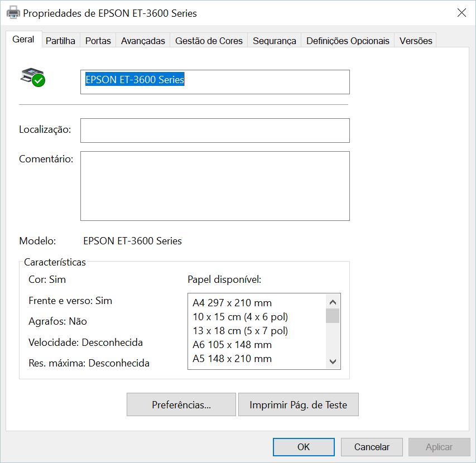Select paper size A4 297 x 210 mm
The height and width of the screenshot is (463, 476).
232,303
